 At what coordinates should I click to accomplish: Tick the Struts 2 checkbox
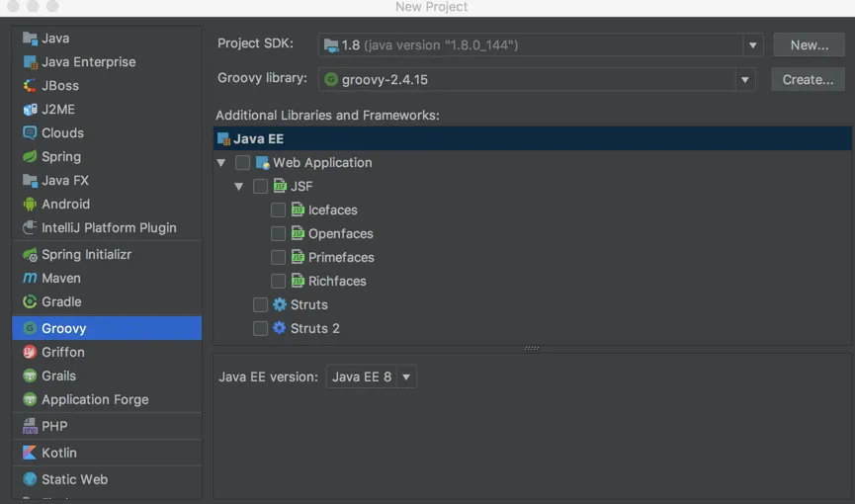pos(260,329)
